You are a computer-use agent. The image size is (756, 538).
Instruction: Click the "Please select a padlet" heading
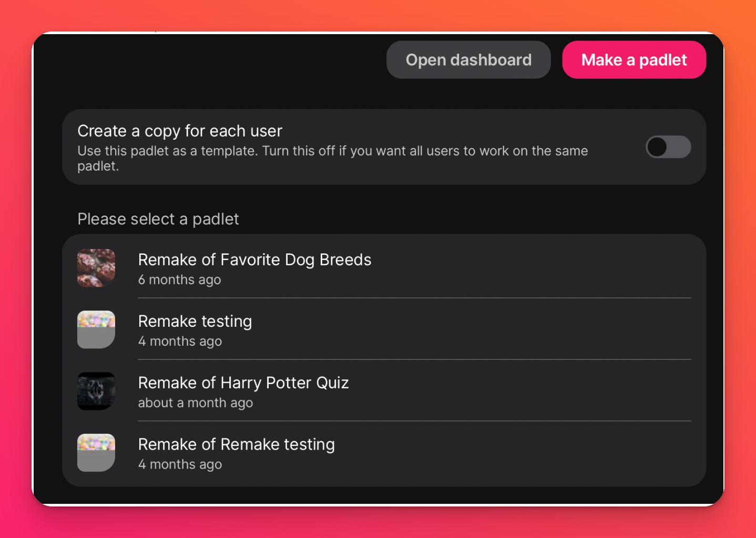[x=158, y=219]
